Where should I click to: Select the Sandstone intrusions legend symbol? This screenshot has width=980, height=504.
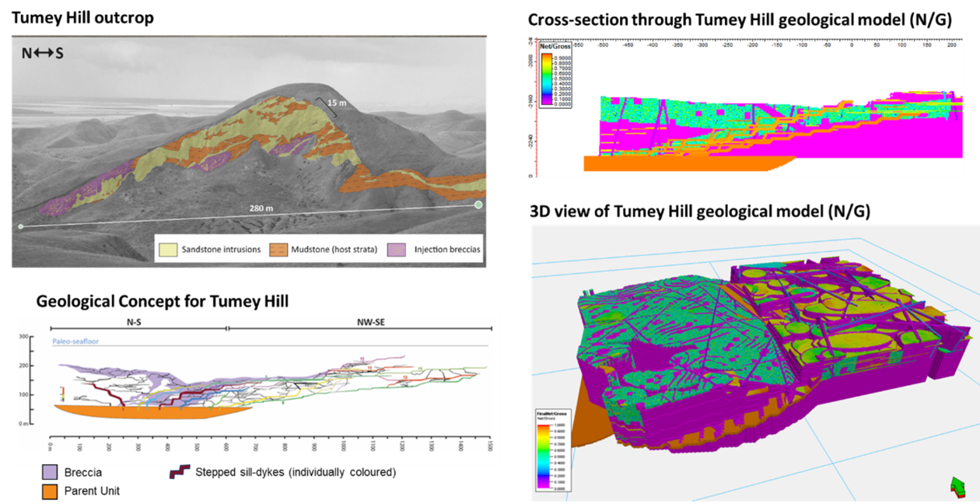point(168,250)
